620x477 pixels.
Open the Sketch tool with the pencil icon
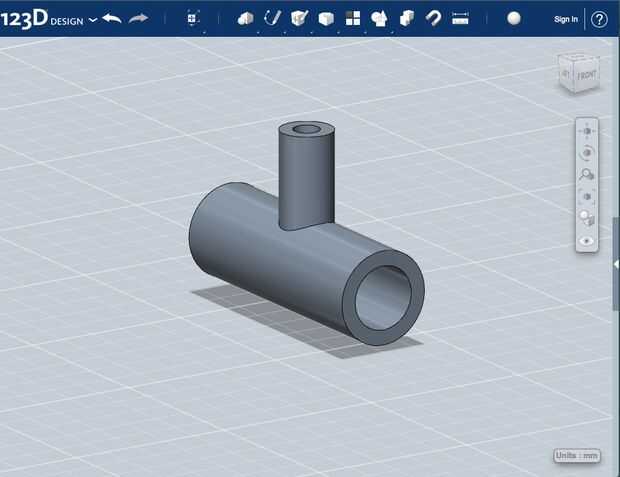(x=272, y=18)
